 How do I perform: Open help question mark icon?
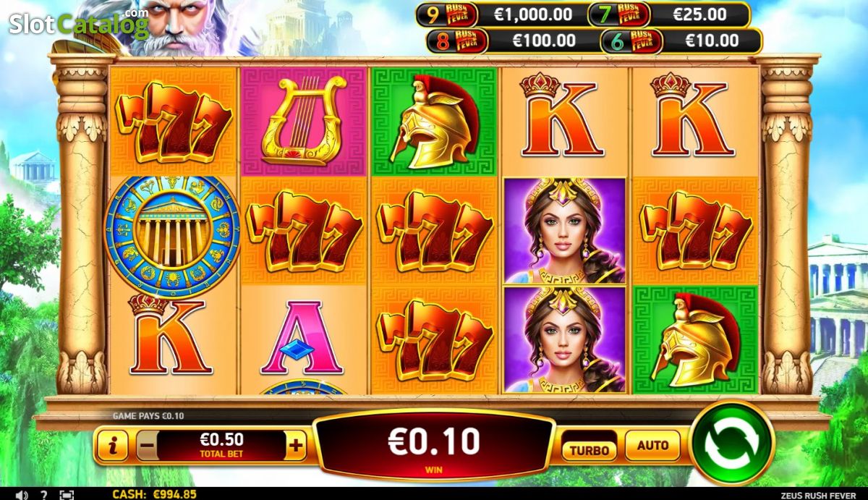(x=44, y=495)
